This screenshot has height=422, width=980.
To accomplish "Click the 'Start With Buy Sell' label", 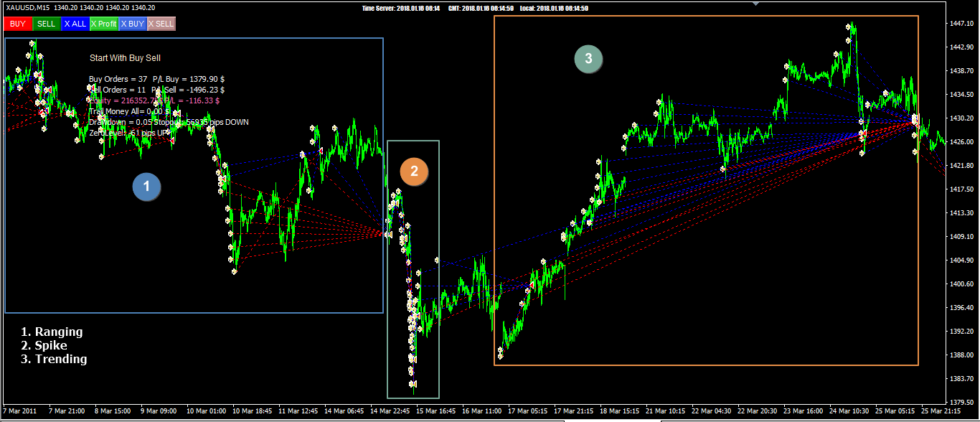I will click(x=125, y=57).
